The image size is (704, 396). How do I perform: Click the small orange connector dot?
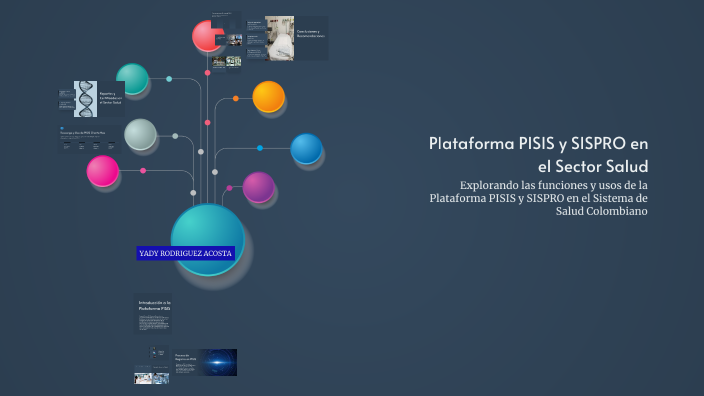[236, 98]
